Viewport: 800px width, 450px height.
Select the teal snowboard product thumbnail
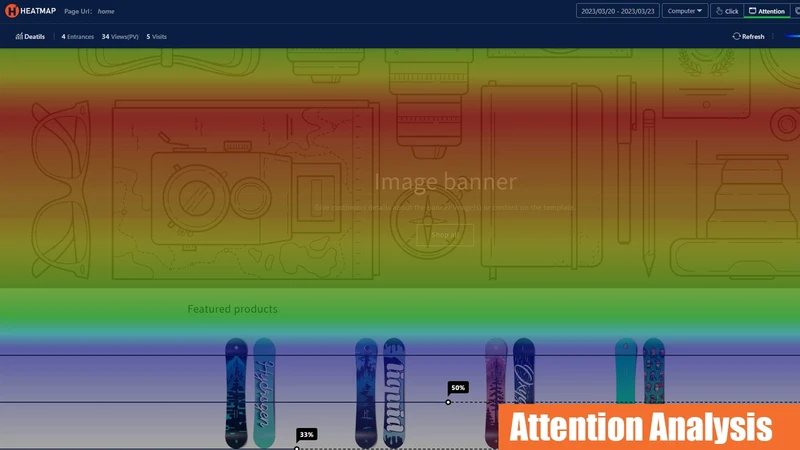tap(640, 371)
